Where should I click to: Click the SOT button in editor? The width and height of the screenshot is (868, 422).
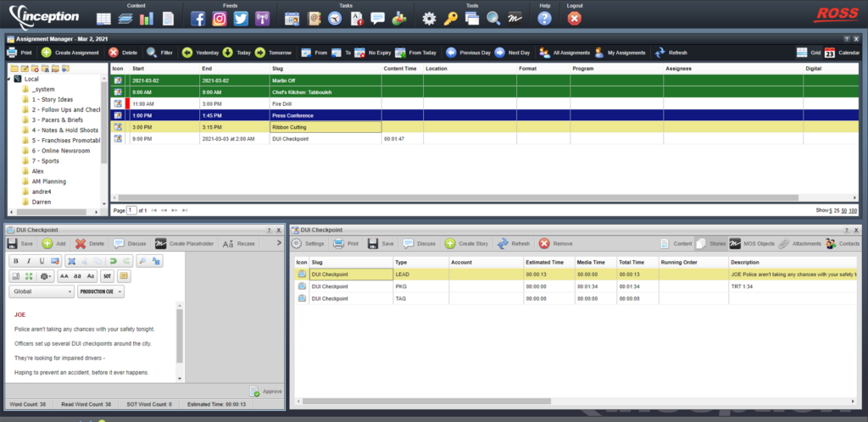click(108, 275)
